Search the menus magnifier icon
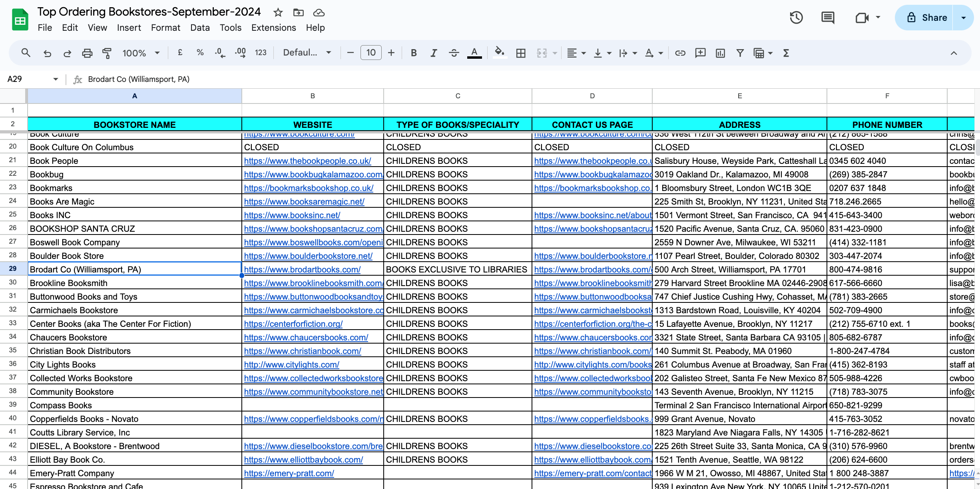980x489 pixels. pyautogui.click(x=26, y=53)
